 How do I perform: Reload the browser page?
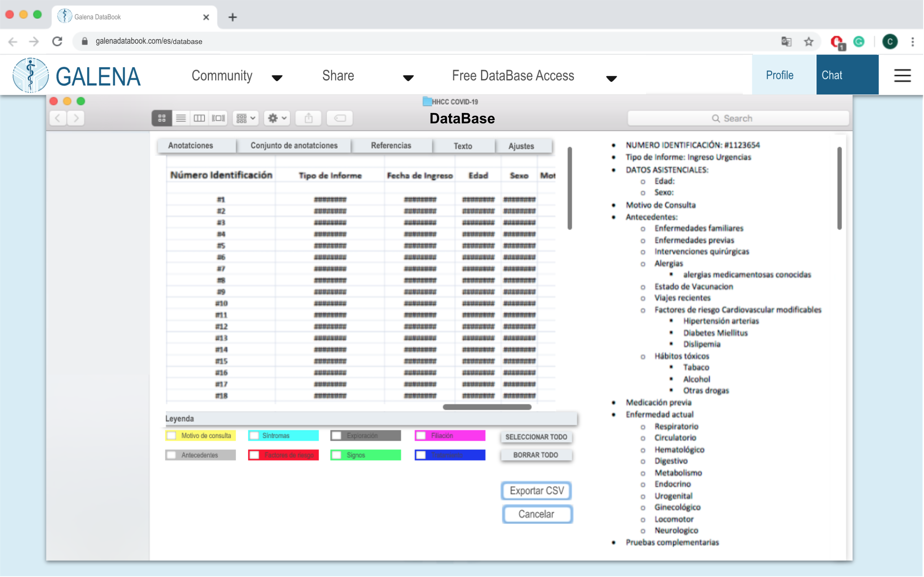click(57, 41)
